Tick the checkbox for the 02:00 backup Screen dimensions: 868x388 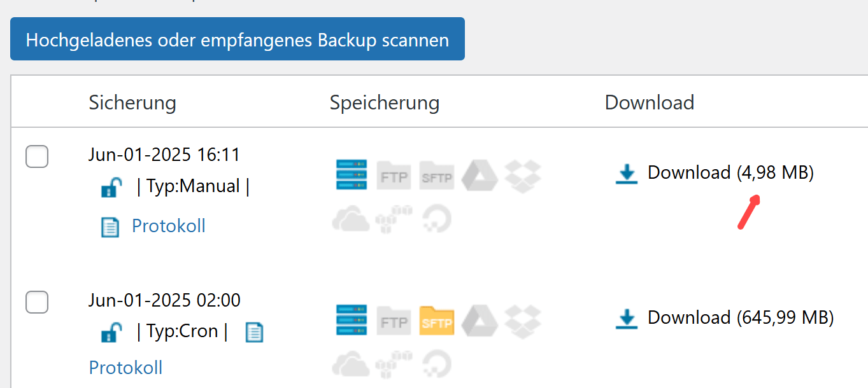[x=37, y=302]
